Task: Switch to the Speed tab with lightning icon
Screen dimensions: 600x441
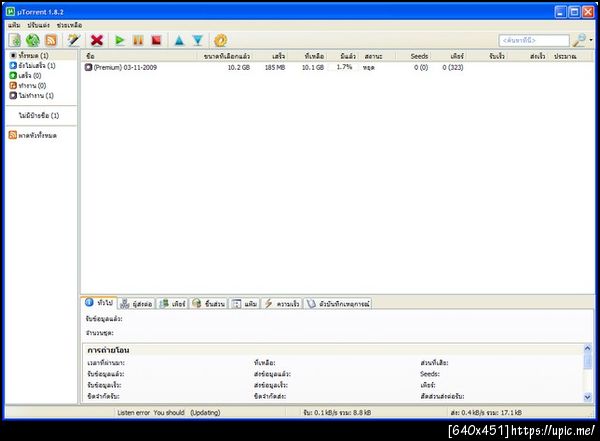Action: pos(282,304)
